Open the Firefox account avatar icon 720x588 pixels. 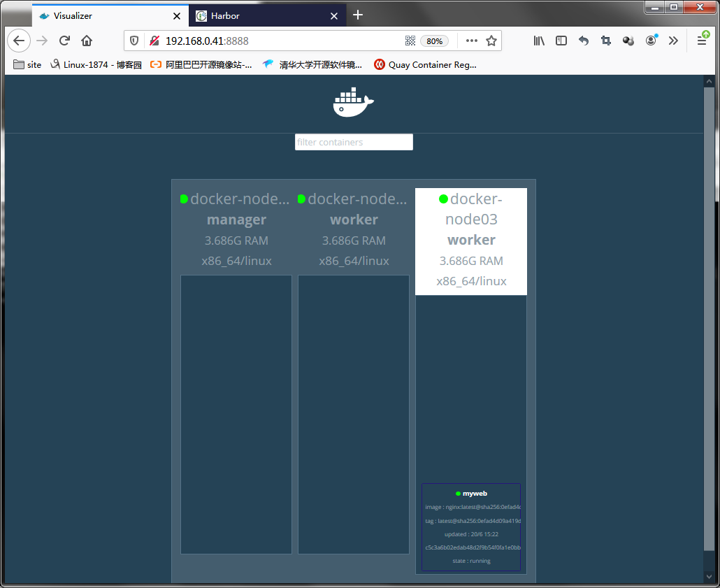(x=651, y=41)
